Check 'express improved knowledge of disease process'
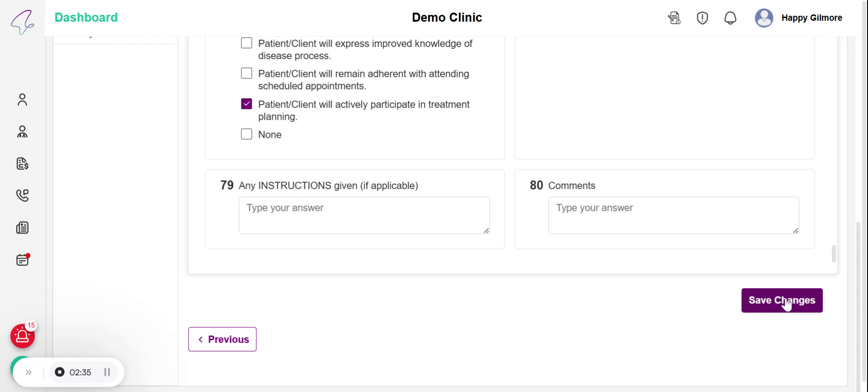The image size is (868, 392). [x=246, y=43]
